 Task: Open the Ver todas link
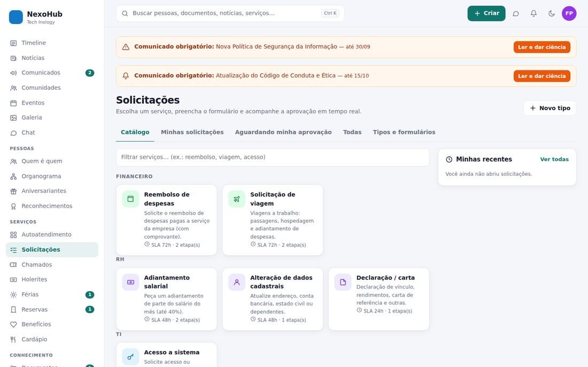click(554, 159)
